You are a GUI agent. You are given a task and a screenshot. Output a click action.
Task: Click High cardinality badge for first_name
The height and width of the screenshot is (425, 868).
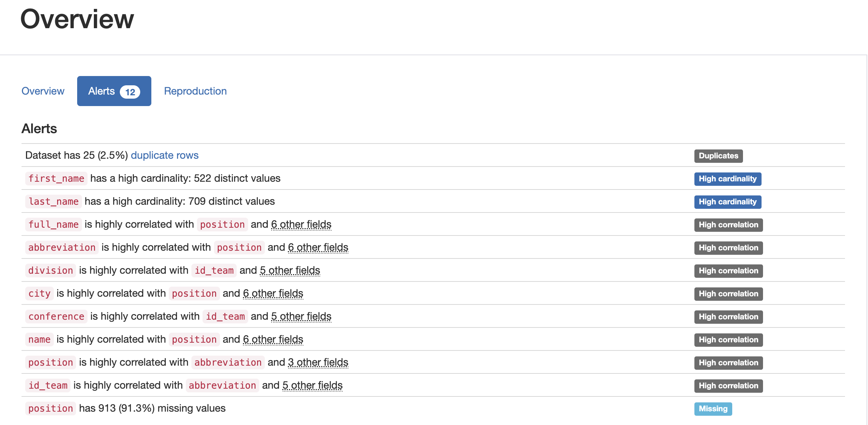[727, 179]
